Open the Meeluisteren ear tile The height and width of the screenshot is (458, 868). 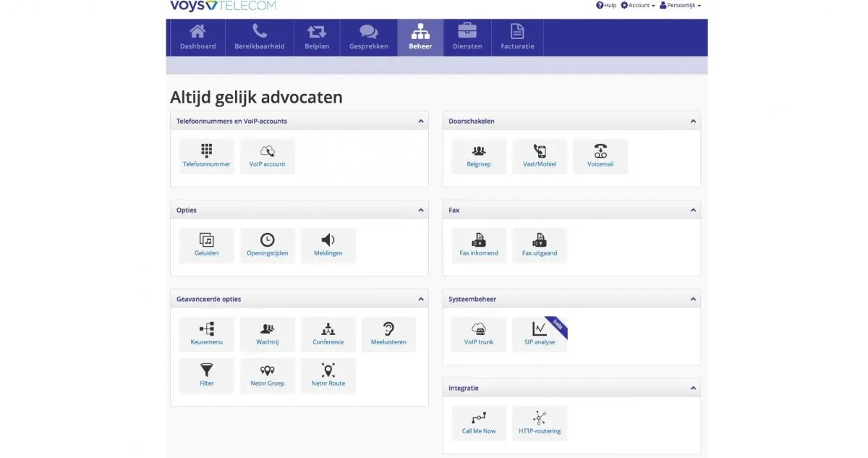(x=389, y=334)
